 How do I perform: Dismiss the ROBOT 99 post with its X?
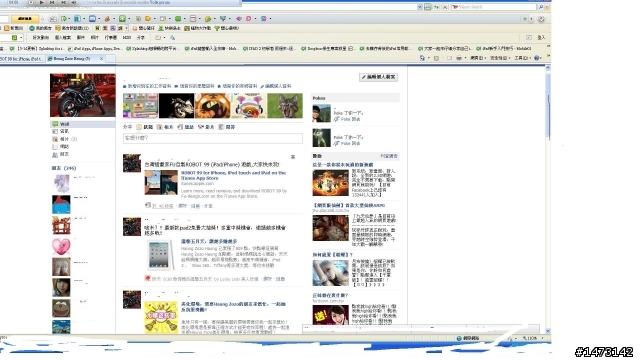(x=293, y=157)
